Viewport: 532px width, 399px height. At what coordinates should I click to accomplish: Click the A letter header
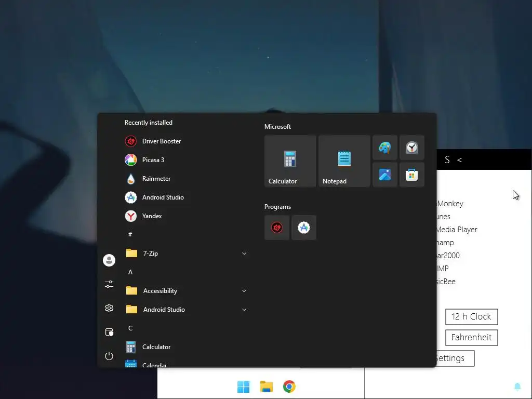(x=130, y=272)
